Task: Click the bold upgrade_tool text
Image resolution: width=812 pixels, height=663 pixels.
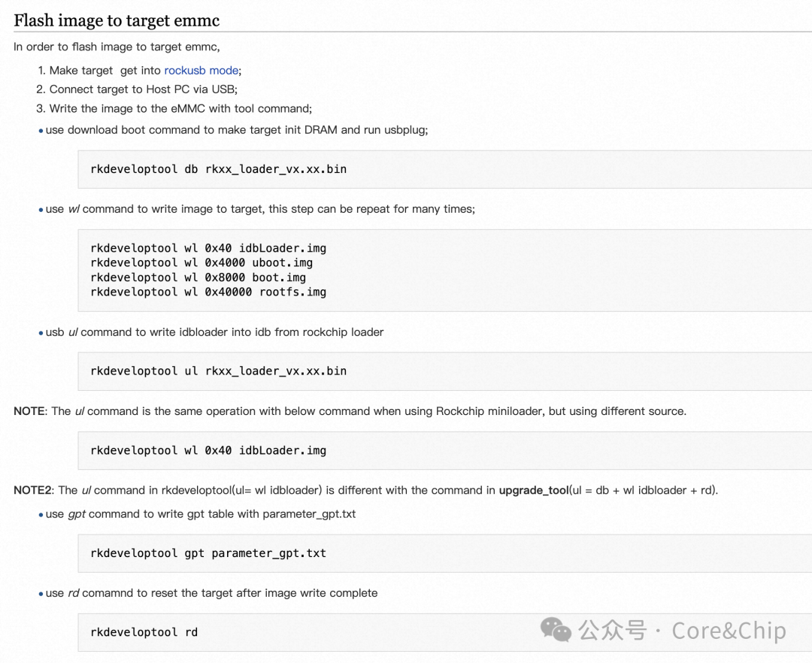Action: pyautogui.click(x=534, y=490)
